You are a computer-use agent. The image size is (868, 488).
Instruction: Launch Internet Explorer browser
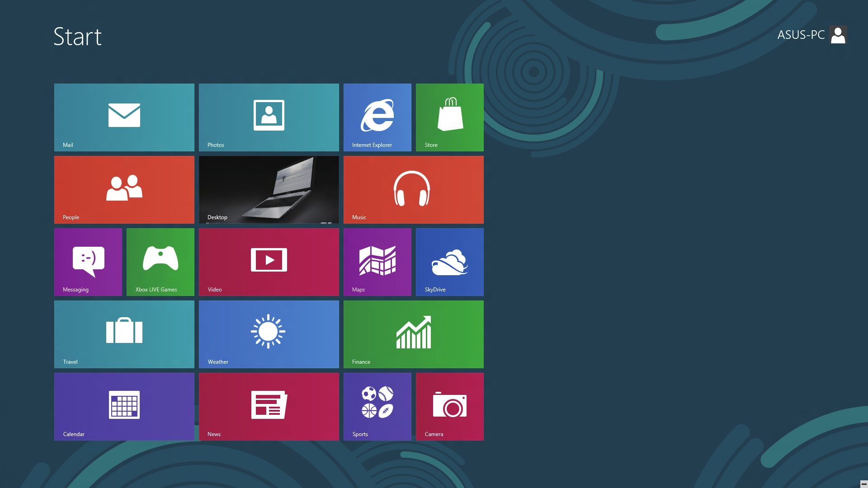(377, 117)
